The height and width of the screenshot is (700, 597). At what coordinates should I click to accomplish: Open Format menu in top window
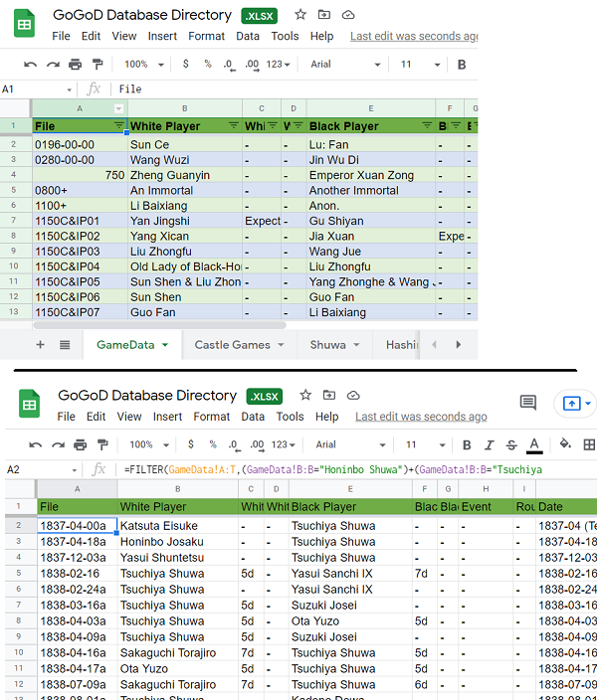(206, 36)
